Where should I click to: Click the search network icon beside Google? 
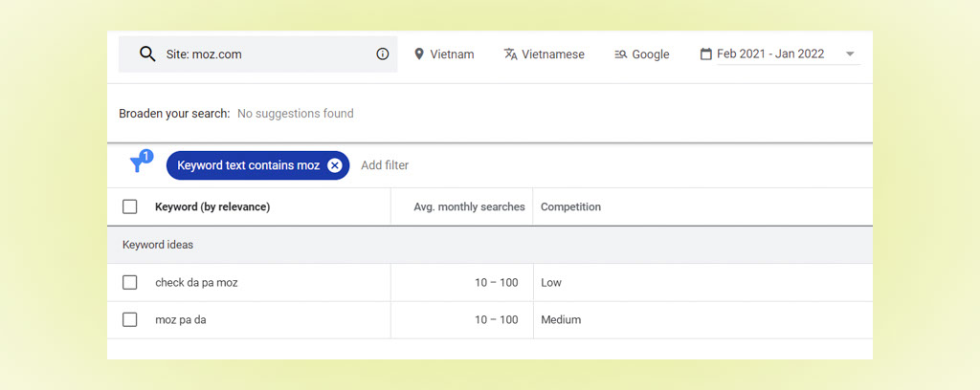(620, 54)
